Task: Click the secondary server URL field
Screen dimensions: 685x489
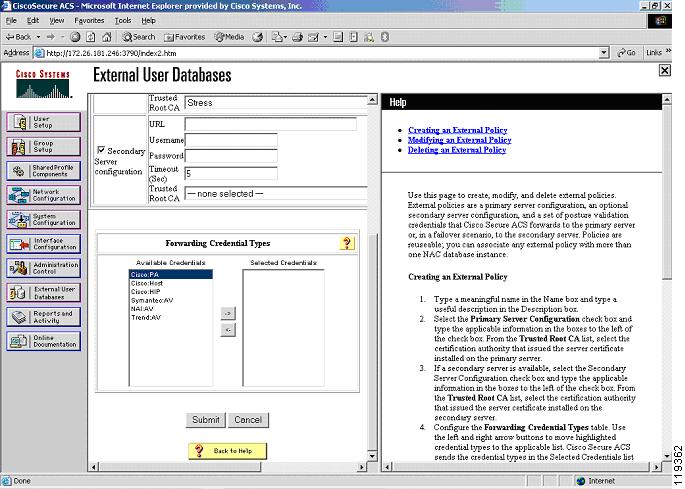Action: click(x=270, y=124)
